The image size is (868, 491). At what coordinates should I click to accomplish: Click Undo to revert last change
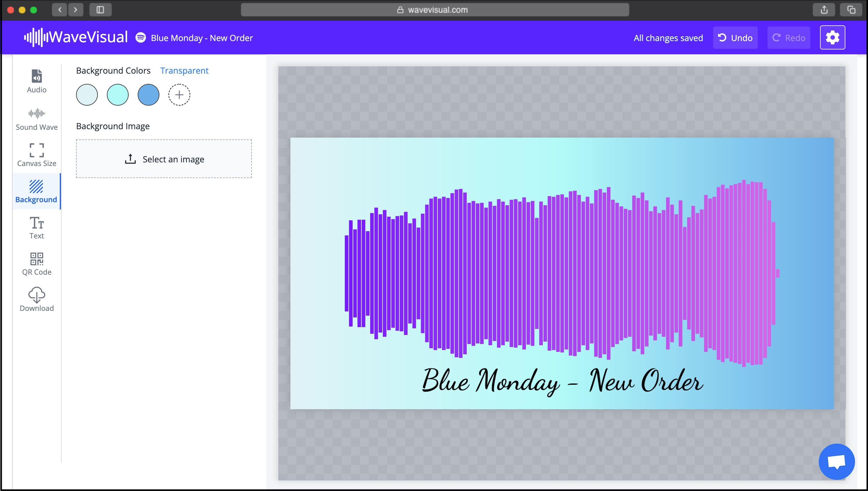[x=735, y=37]
